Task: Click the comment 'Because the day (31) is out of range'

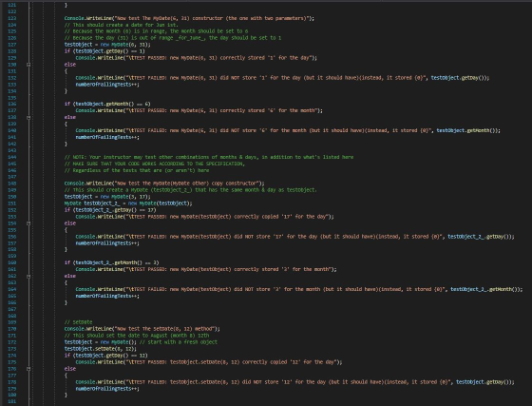Action: [x=173, y=38]
